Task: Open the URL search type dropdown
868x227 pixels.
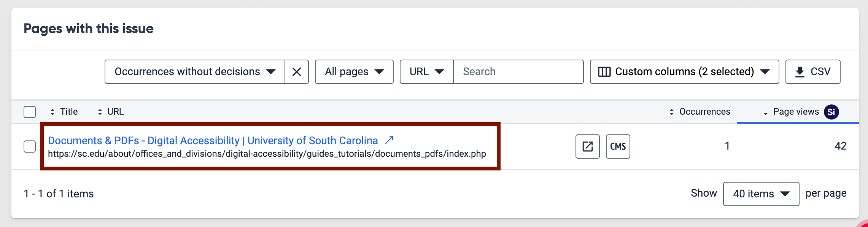Action: click(x=426, y=71)
